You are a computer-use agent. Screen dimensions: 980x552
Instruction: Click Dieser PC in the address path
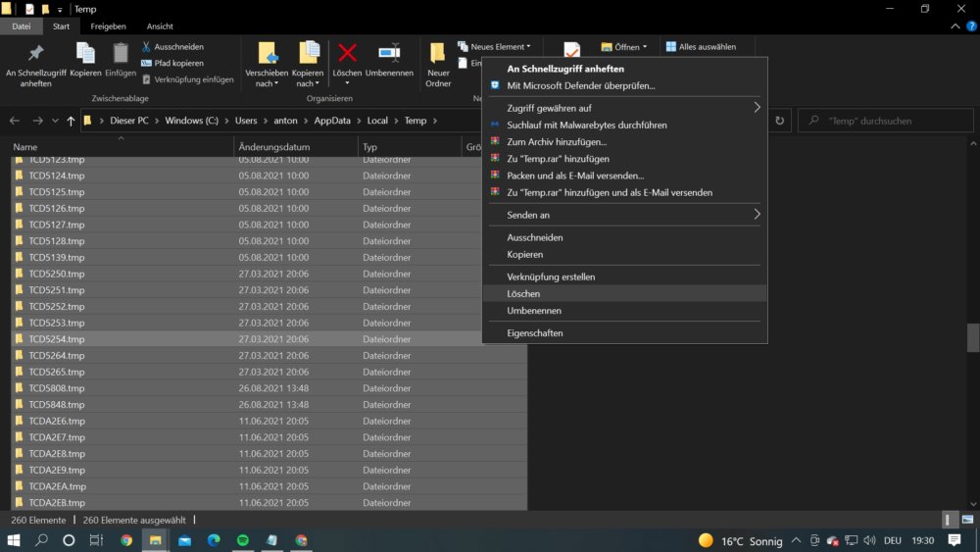(128, 121)
